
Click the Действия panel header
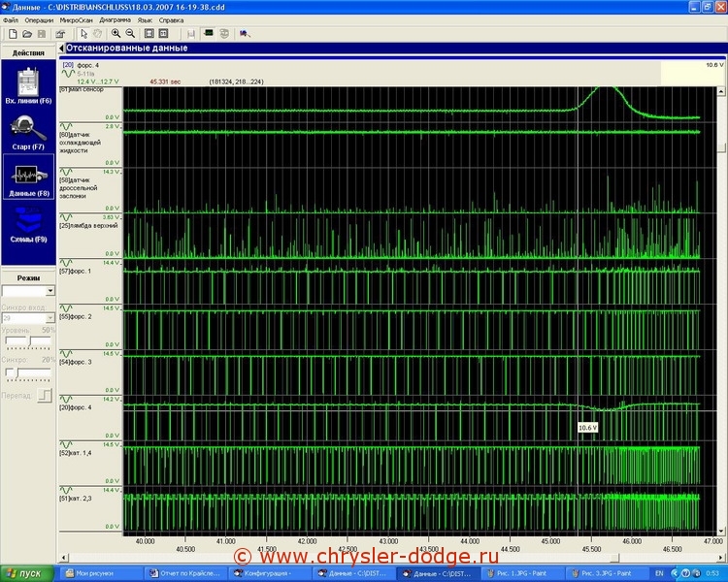28,53
